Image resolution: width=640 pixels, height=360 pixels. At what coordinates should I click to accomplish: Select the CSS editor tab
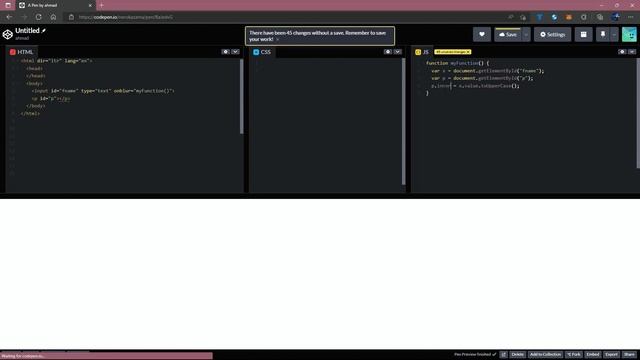[x=262, y=52]
